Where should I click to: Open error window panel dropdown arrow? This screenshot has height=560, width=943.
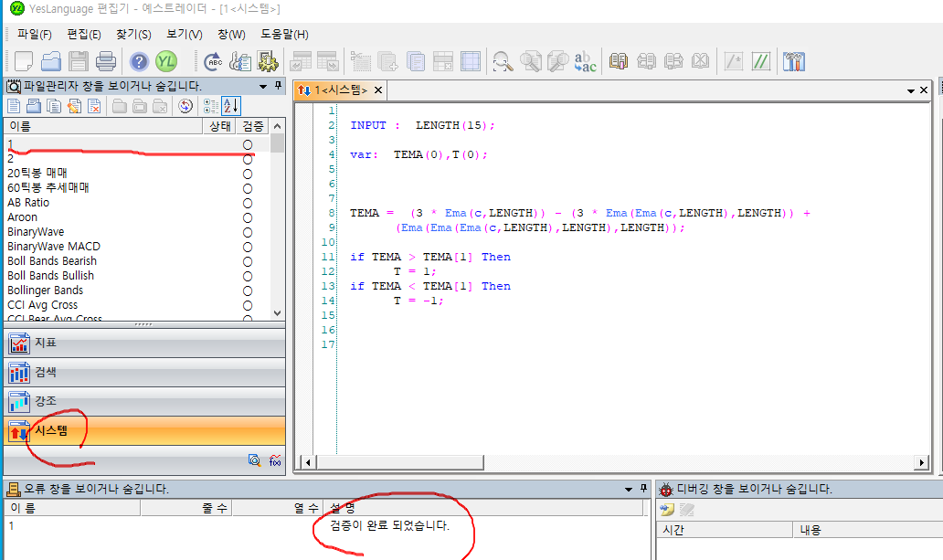[x=630, y=490]
